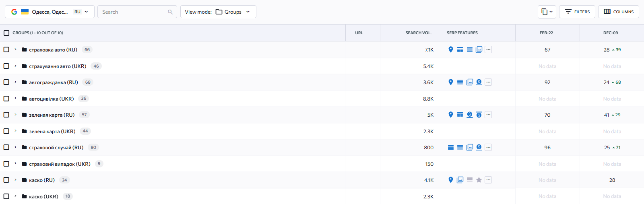
Task: Check the страхування авто (UKR) group checkbox
Action: 6,66
